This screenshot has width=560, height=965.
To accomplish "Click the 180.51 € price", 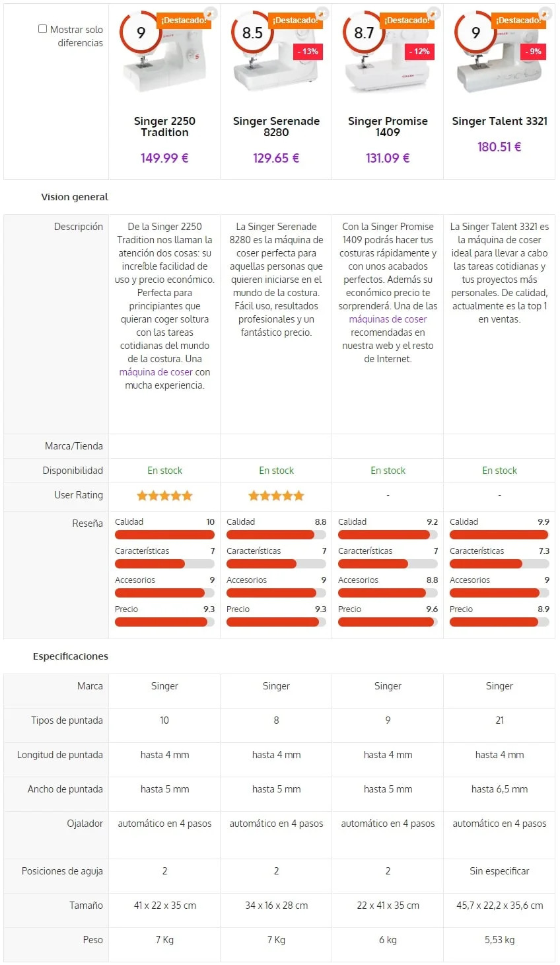I will pos(499,147).
